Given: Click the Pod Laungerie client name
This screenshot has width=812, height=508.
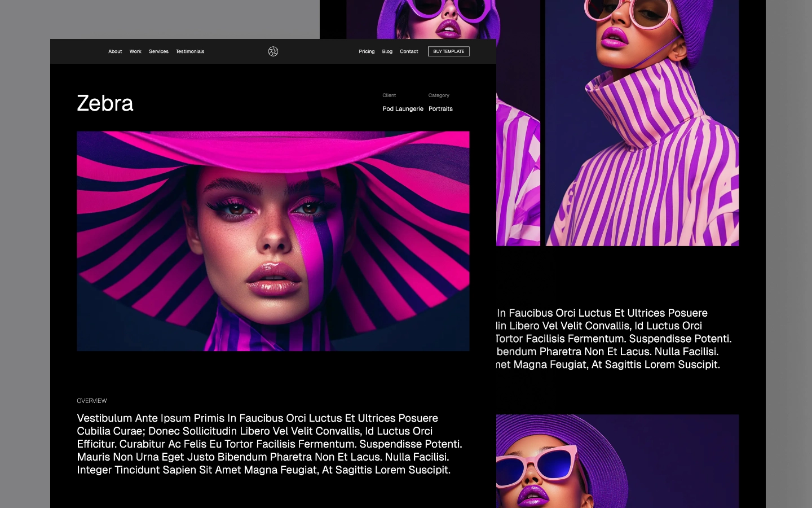Looking at the screenshot, I should pos(403,109).
